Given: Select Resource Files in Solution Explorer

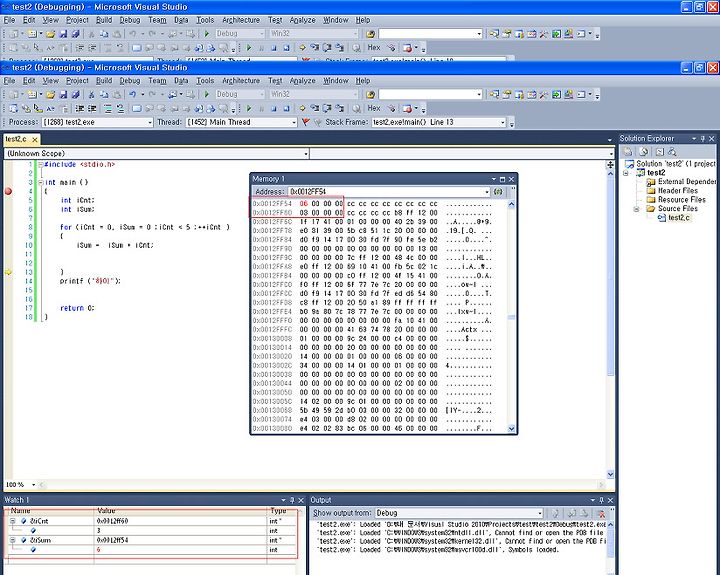Looking at the screenshot, I should [681, 200].
